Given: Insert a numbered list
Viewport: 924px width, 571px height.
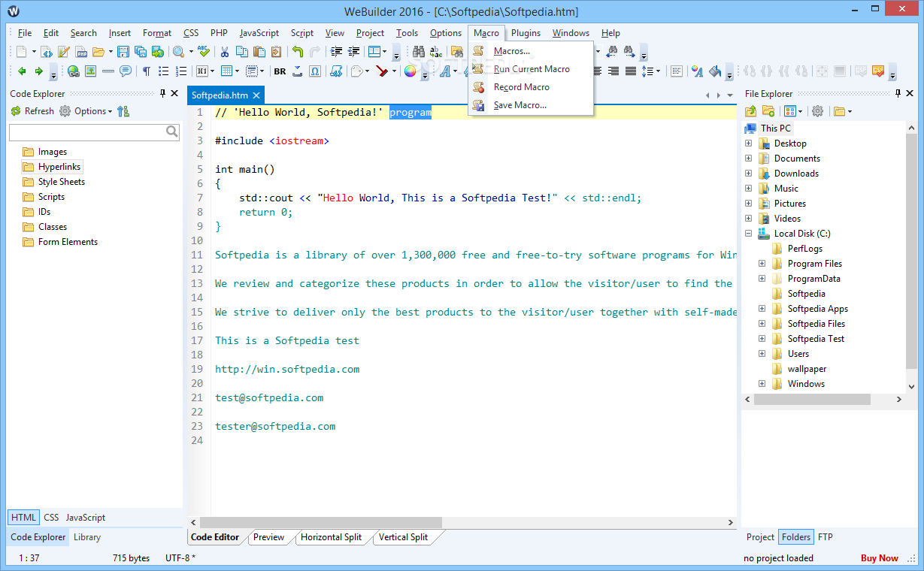Looking at the screenshot, I should [181, 71].
